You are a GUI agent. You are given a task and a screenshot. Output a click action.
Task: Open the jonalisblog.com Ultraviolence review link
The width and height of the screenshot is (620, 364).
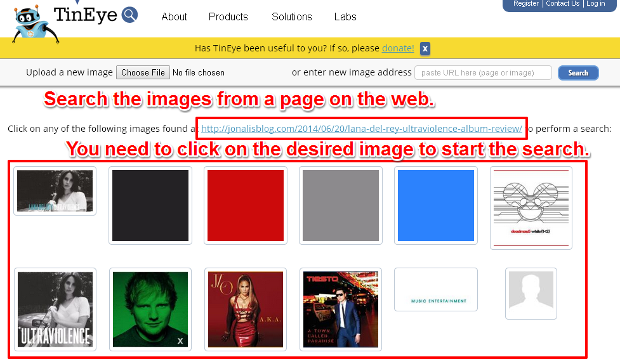tap(362, 129)
